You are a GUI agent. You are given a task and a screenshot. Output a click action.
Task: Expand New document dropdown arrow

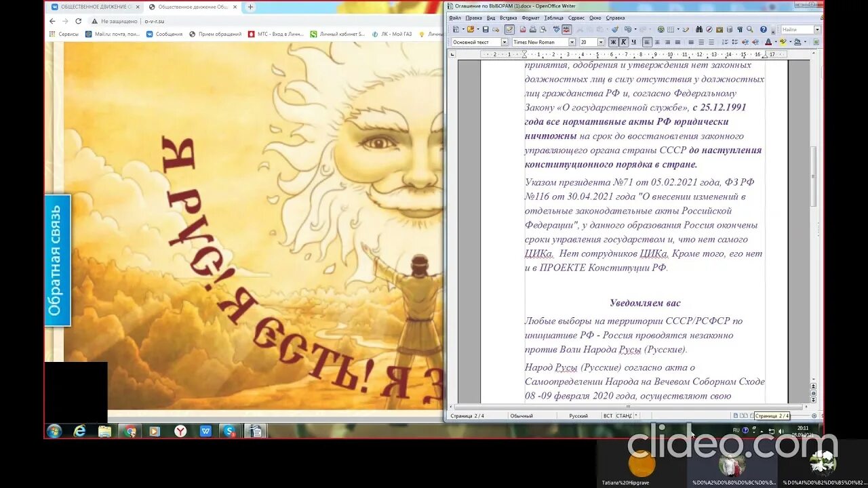click(x=463, y=29)
